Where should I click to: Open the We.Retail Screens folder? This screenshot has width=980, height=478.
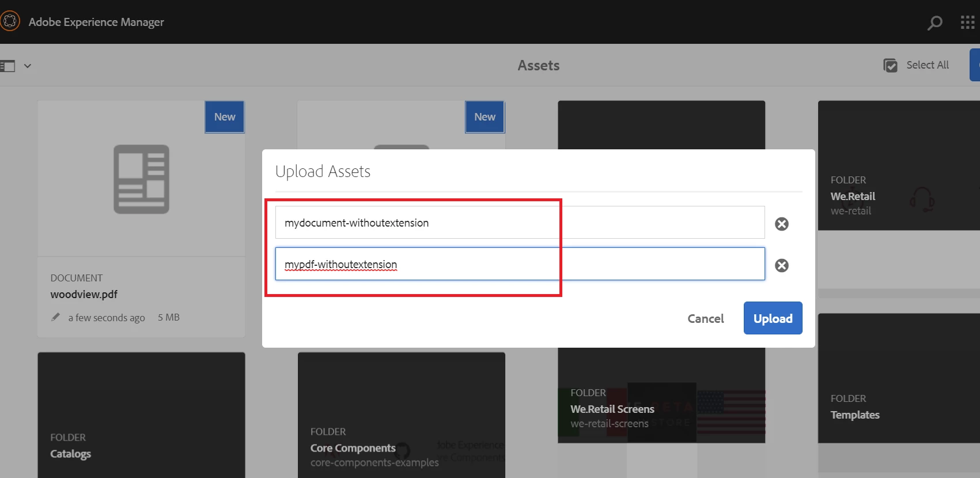[661, 395]
